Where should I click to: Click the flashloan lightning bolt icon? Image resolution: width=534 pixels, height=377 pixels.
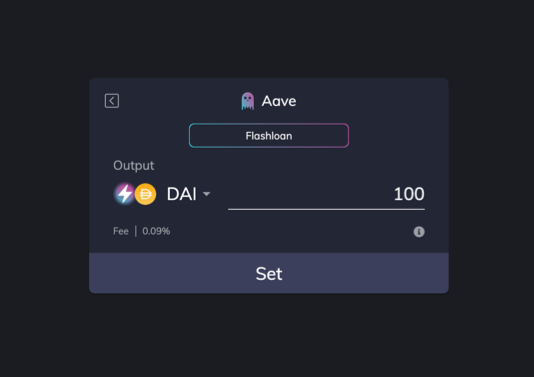pyautogui.click(x=124, y=194)
